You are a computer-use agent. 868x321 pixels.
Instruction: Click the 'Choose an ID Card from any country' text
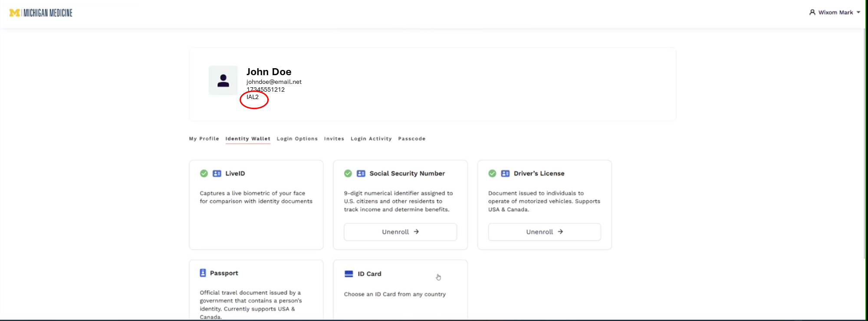point(395,294)
